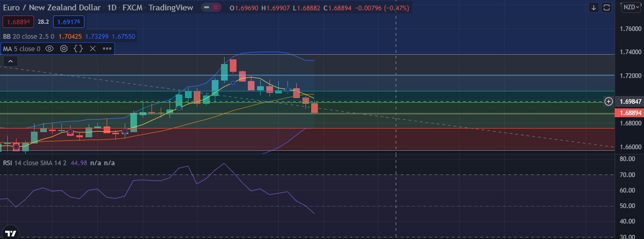This screenshot has width=644, height=239.
Task: Click the sell price button 1.68894
Action: tap(18, 22)
